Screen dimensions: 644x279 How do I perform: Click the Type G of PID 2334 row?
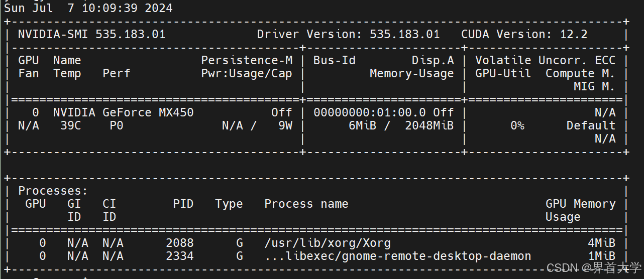pyautogui.click(x=240, y=256)
